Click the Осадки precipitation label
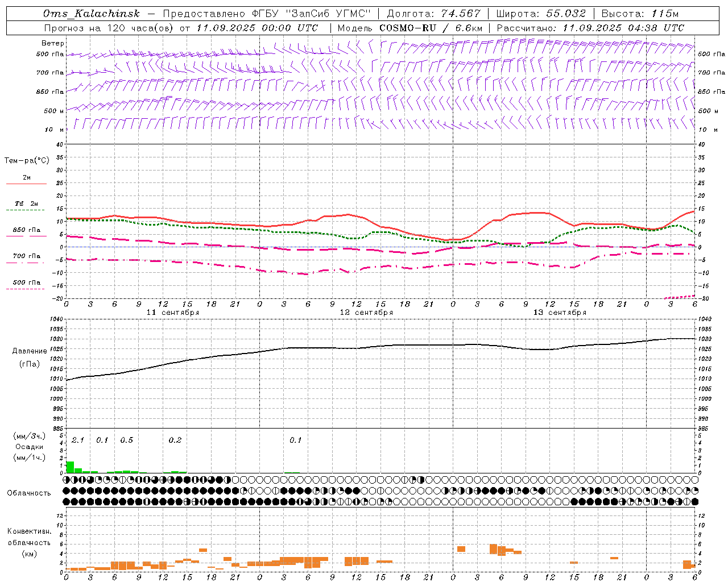 coord(30,447)
